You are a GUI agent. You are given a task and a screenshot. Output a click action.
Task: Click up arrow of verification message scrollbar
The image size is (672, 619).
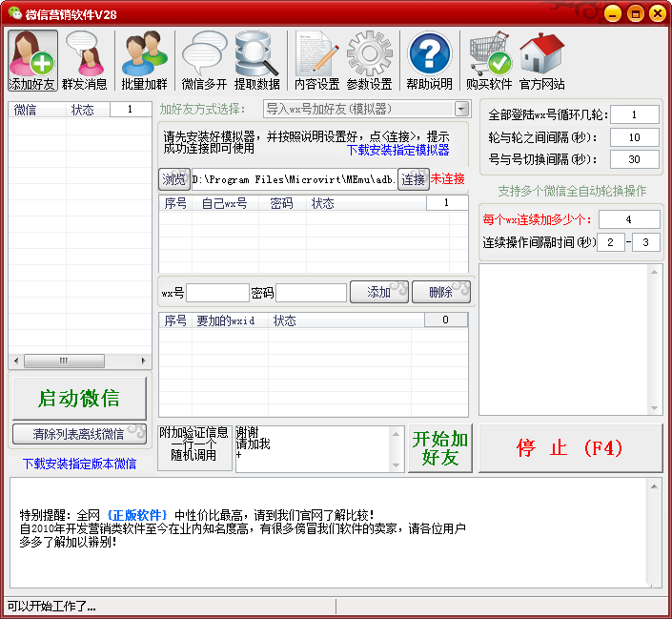[x=396, y=434]
